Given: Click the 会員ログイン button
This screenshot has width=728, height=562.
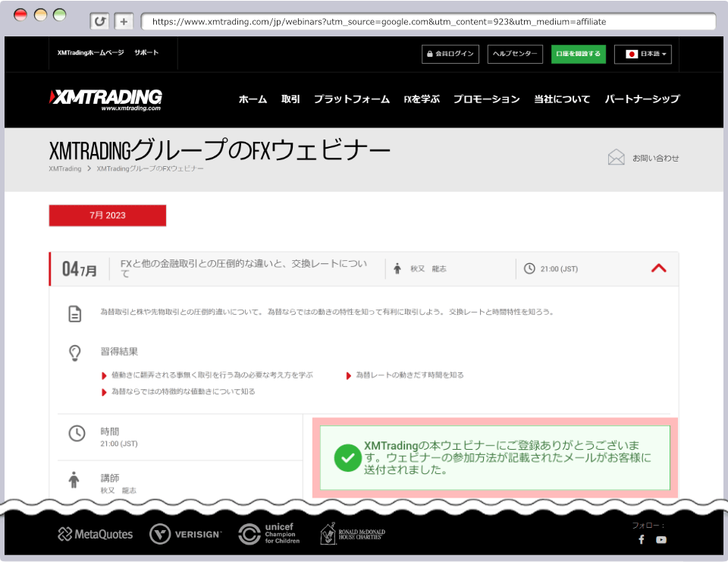Looking at the screenshot, I should click(x=450, y=54).
